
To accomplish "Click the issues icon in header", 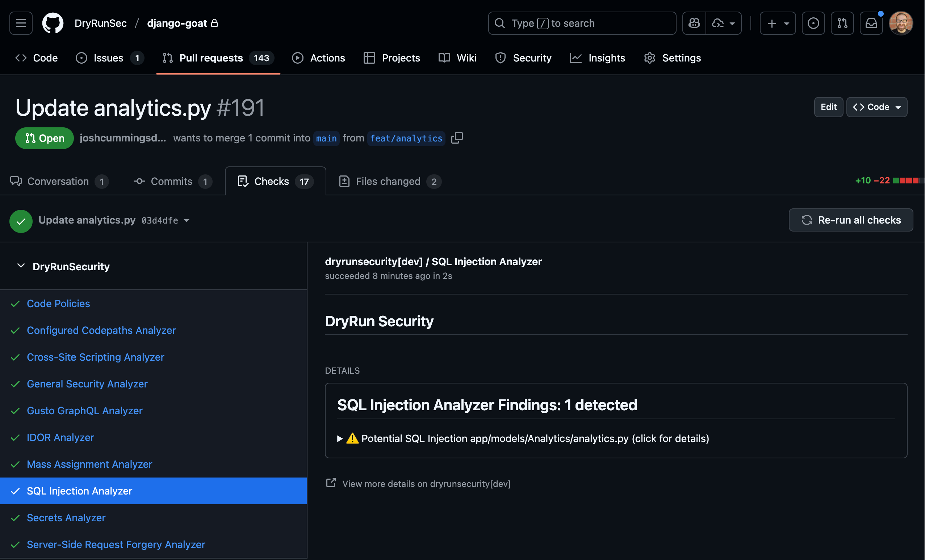I will point(813,23).
